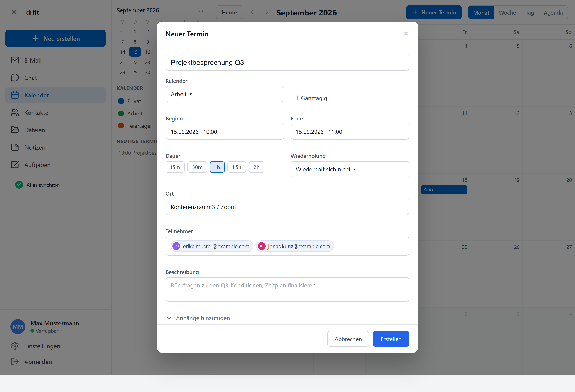This screenshot has width=575, height=392.
Task: Open Aufgaben in the sidebar menu
Action: pyautogui.click(x=55, y=165)
